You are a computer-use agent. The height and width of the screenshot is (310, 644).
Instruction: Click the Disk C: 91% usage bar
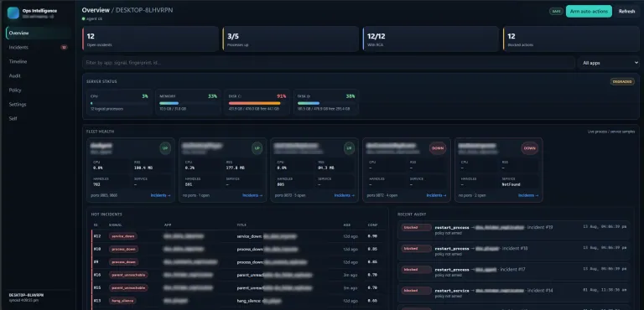point(257,103)
